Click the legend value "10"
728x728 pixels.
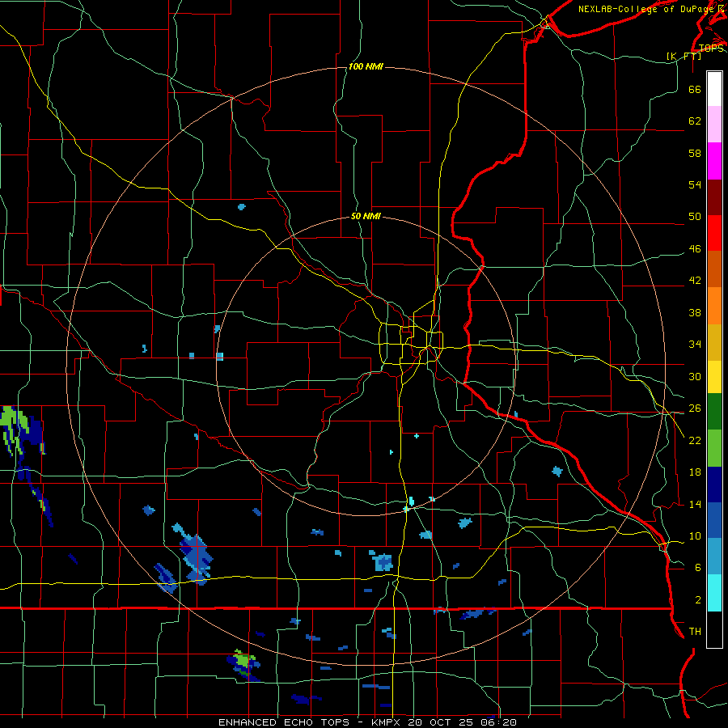(x=695, y=536)
